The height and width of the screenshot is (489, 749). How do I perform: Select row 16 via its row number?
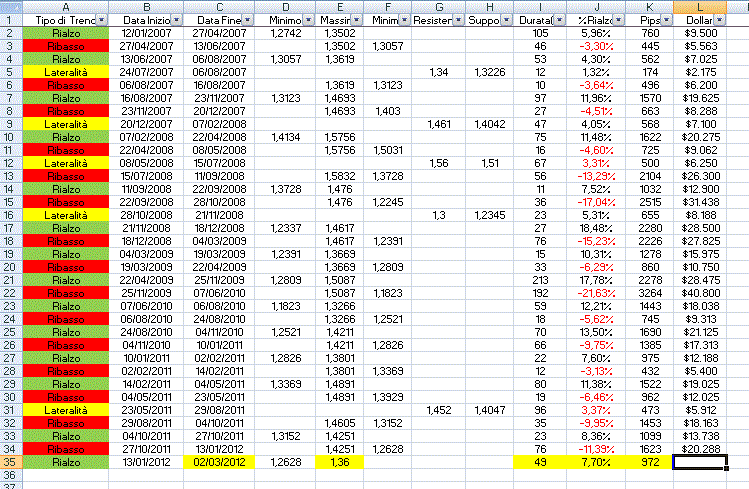(x=8, y=215)
